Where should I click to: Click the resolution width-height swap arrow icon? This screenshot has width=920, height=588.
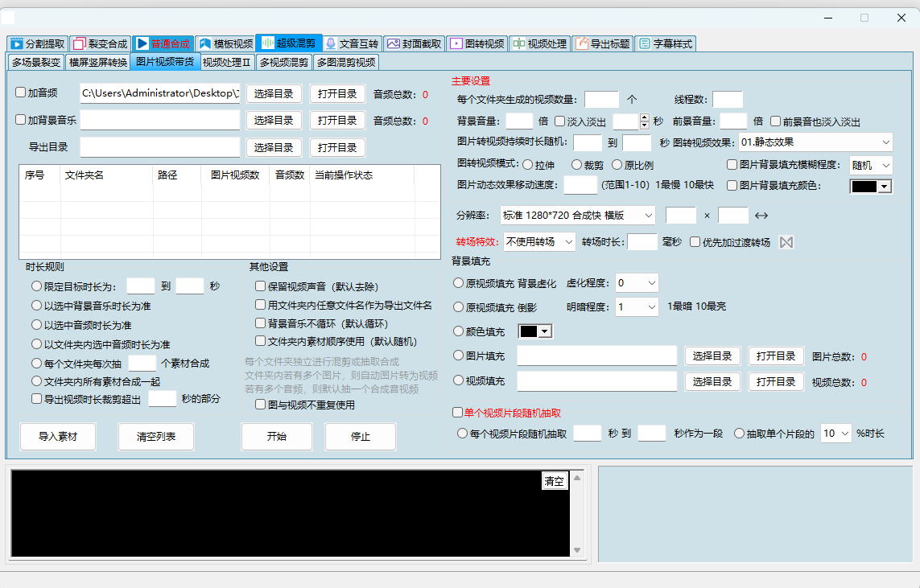pyautogui.click(x=761, y=216)
